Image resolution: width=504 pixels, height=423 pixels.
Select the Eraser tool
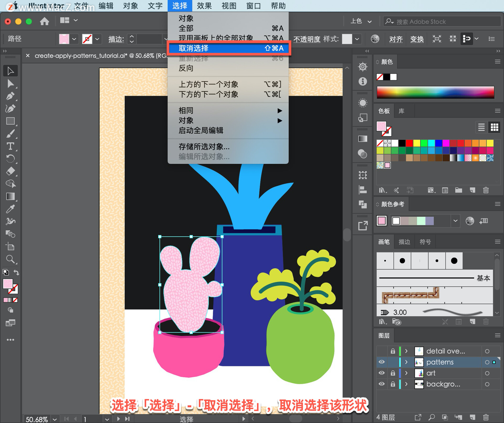10,171
